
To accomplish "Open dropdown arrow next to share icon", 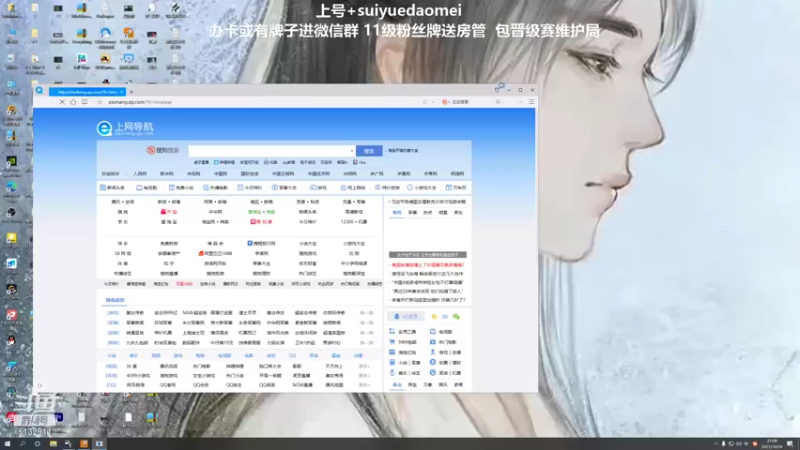I will (433, 102).
